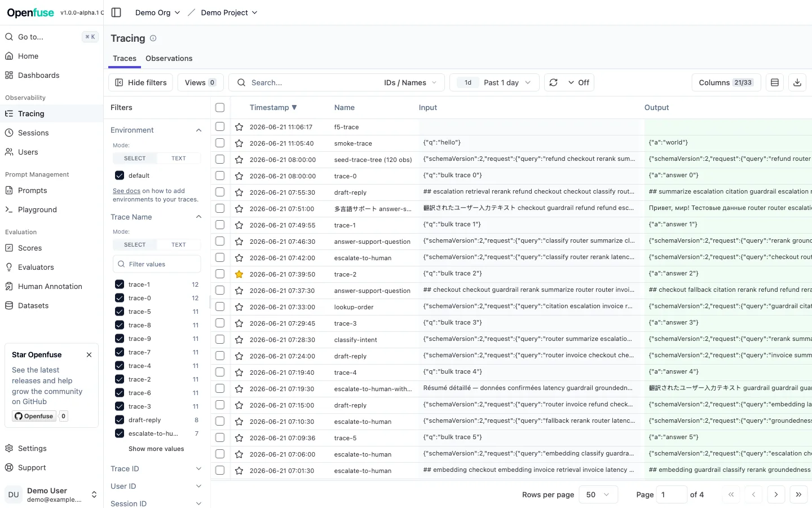Open the auto-refresh Off dropdown
The width and height of the screenshot is (812, 508).
point(579,82)
